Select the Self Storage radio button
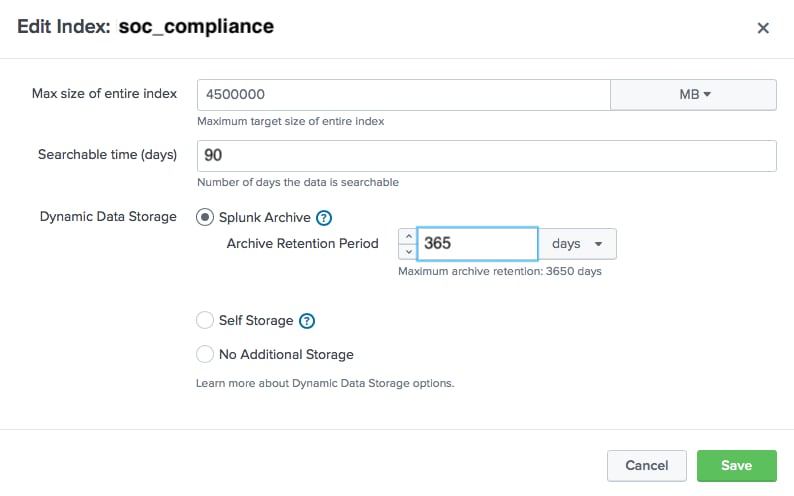 [205, 320]
